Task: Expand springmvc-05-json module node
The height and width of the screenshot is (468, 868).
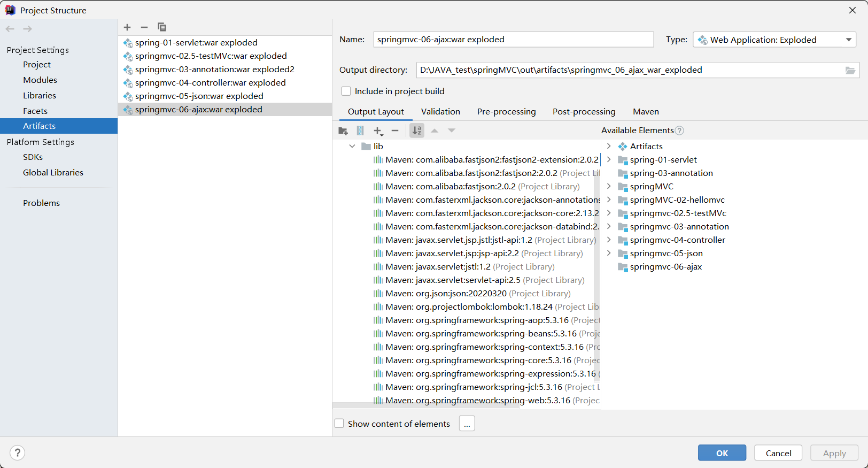Action: (x=609, y=253)
